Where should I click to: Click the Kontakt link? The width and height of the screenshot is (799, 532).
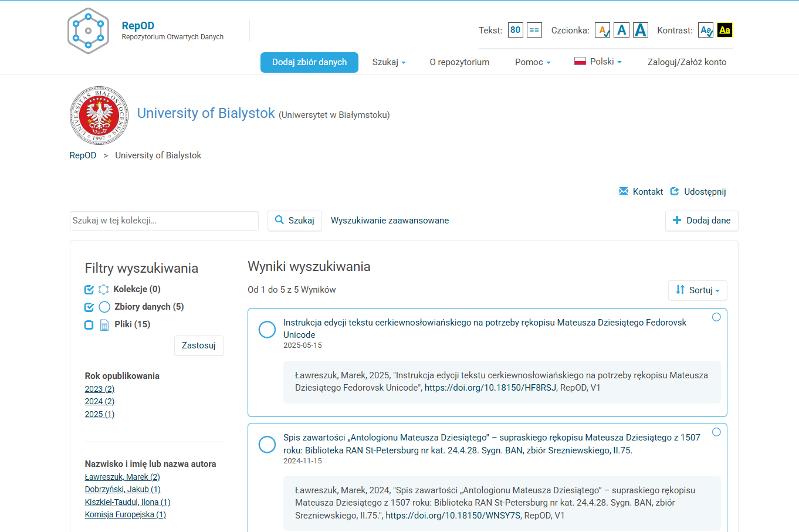[x=648, y=192]
